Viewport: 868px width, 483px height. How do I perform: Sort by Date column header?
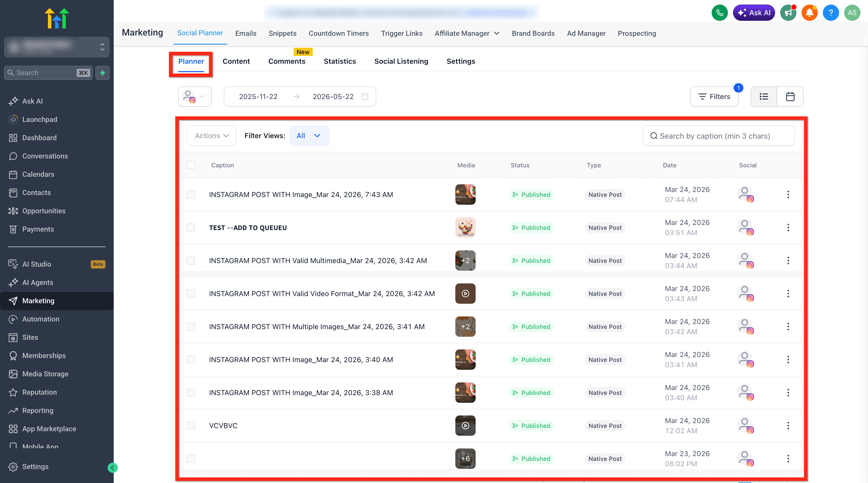point(670,165)
